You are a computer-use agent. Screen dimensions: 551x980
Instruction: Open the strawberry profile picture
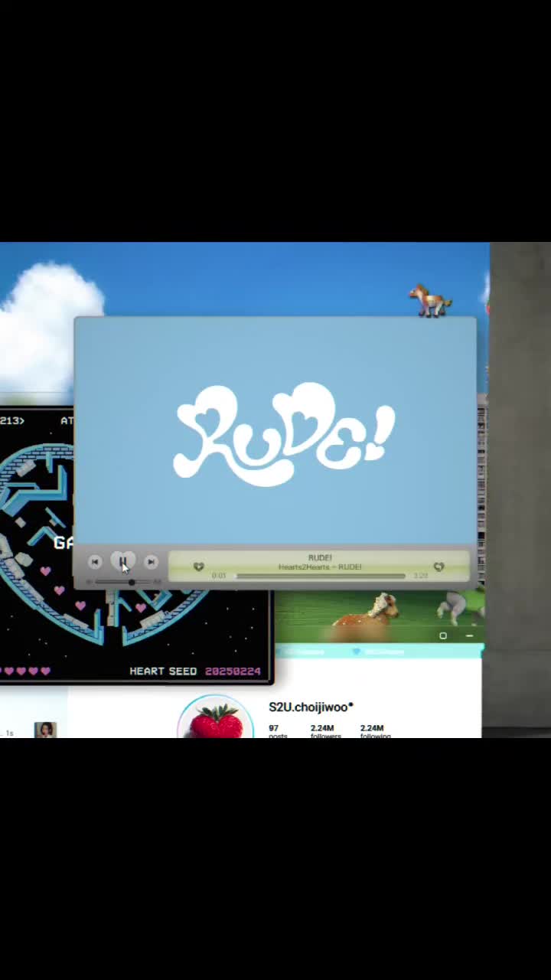[216, 718]
